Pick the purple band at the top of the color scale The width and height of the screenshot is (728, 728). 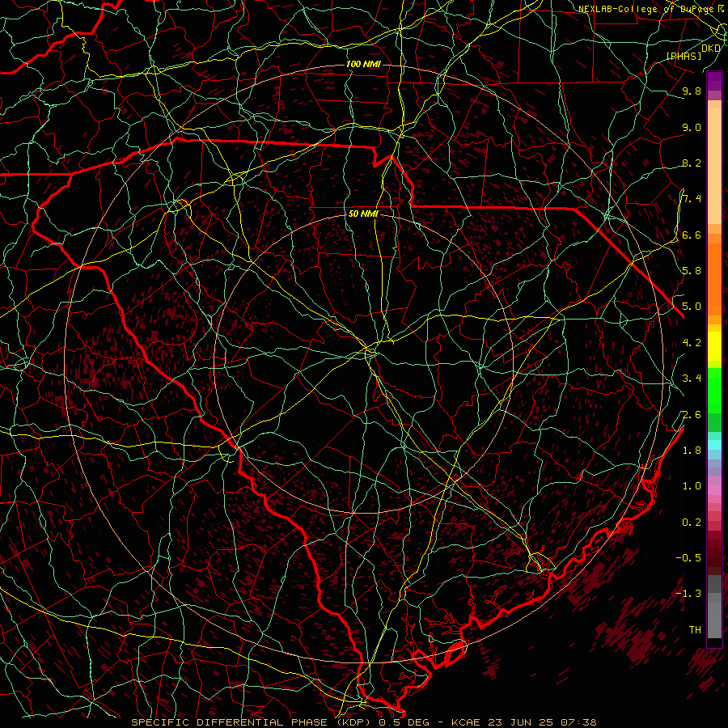click(714, 82)
